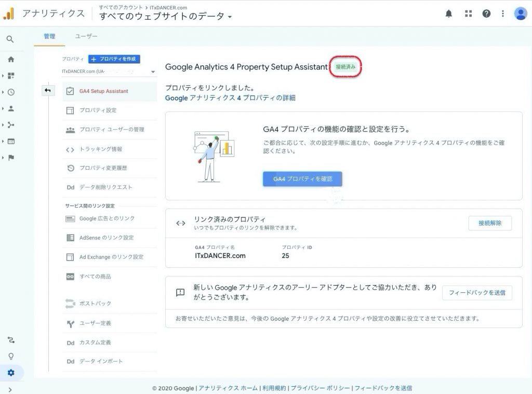This screenshot has height=394, width=532.
Task: Open Admin settings gear icon
Action: (x=11, y=373)
